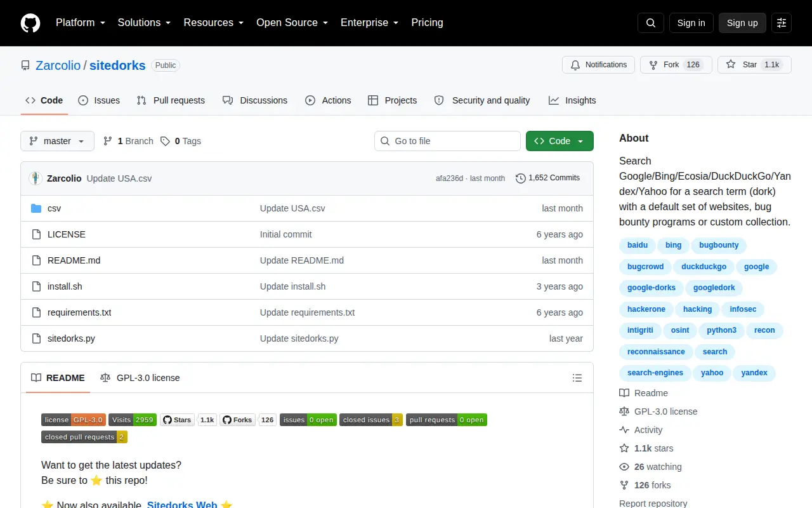
Task: Go to the Projects tab
Action: [x=393, y=100]
